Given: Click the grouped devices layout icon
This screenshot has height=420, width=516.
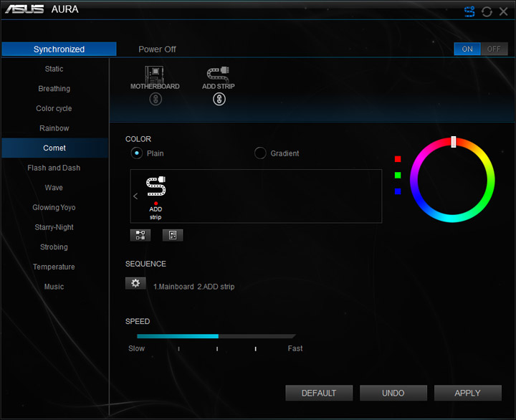Looking at the screenshot, I should (140, 235).
